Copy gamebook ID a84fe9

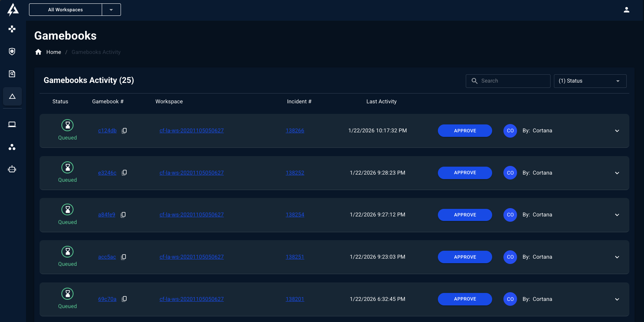click(123, 215)
